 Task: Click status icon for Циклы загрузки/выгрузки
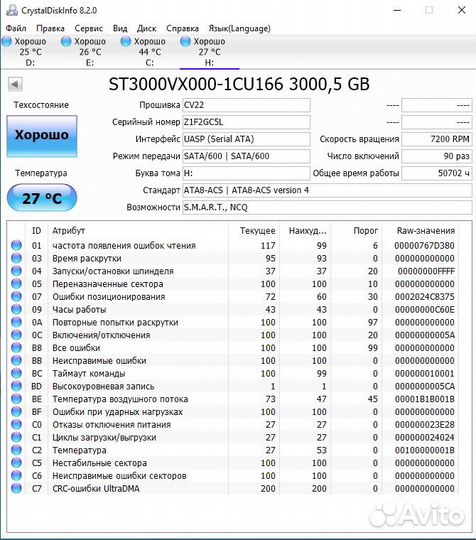16,437
